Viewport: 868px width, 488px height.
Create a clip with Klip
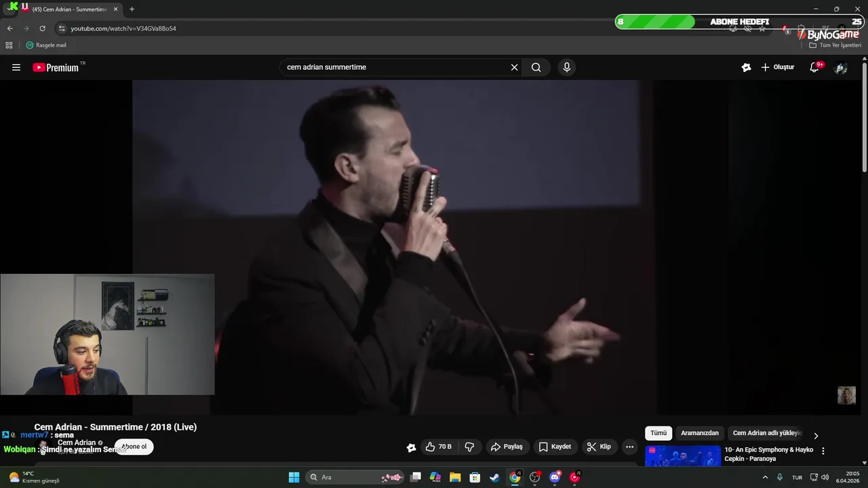[599, 447]
